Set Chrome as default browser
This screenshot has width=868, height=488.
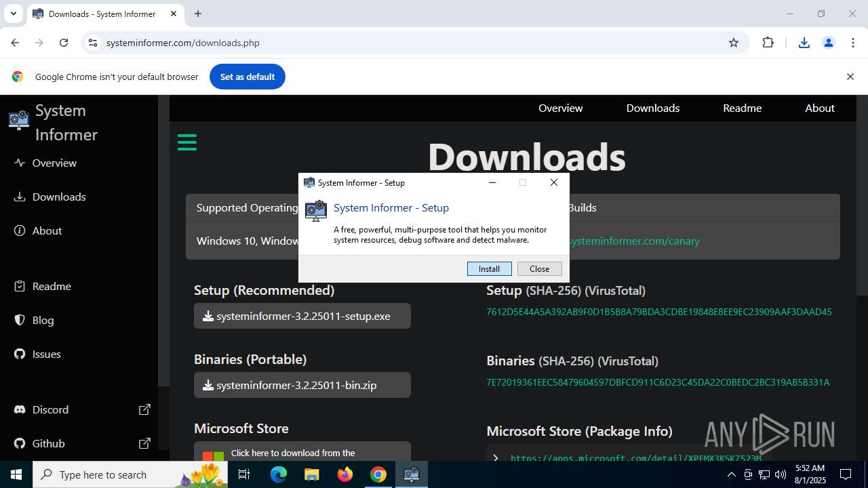point(248,77)
